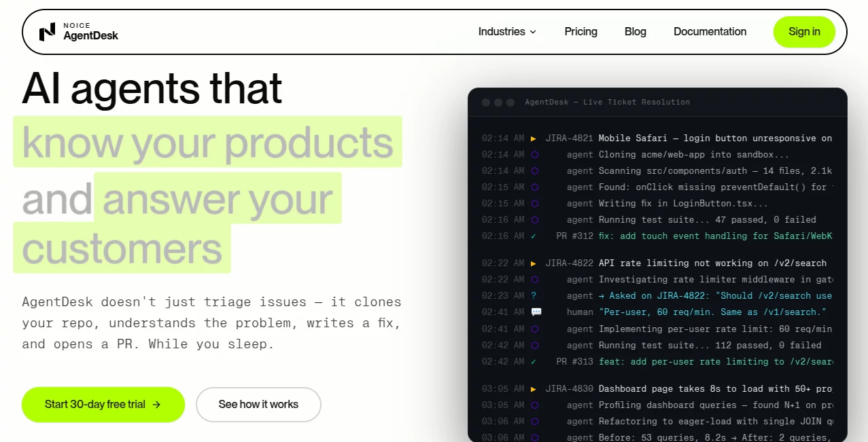Click hexagon icon on Implementing per-user rate limit row
The image size is (868, 442).
point(534,329)
